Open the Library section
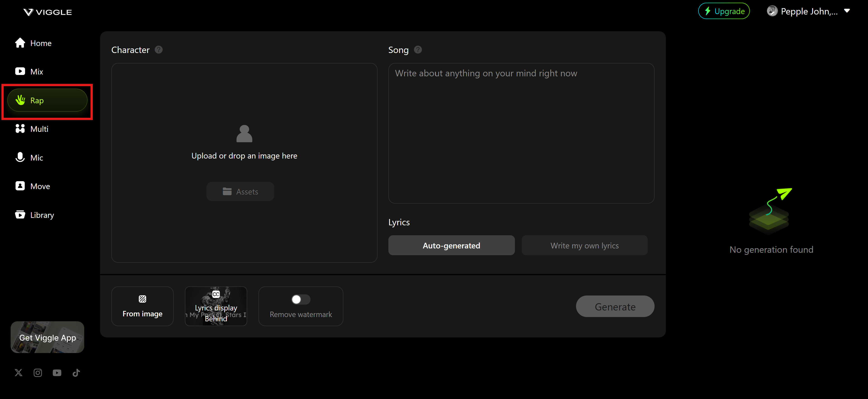This screenshot has width=868, height=399. click(42, 215)
